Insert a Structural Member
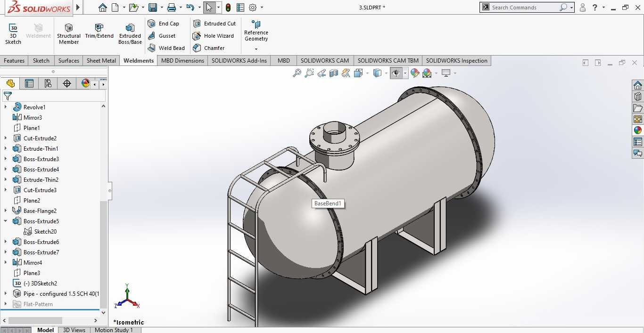Image resolution: width=644 pixels, height=333 pixels. [x=69, y=34]
